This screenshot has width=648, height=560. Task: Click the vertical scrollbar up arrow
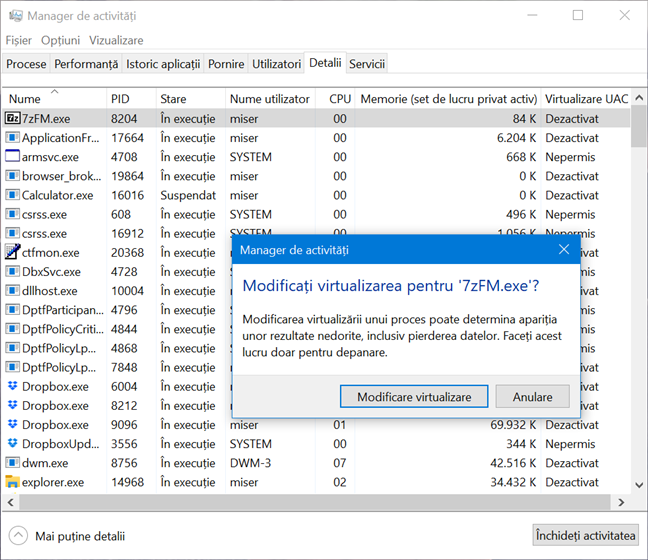pos(639,98)
